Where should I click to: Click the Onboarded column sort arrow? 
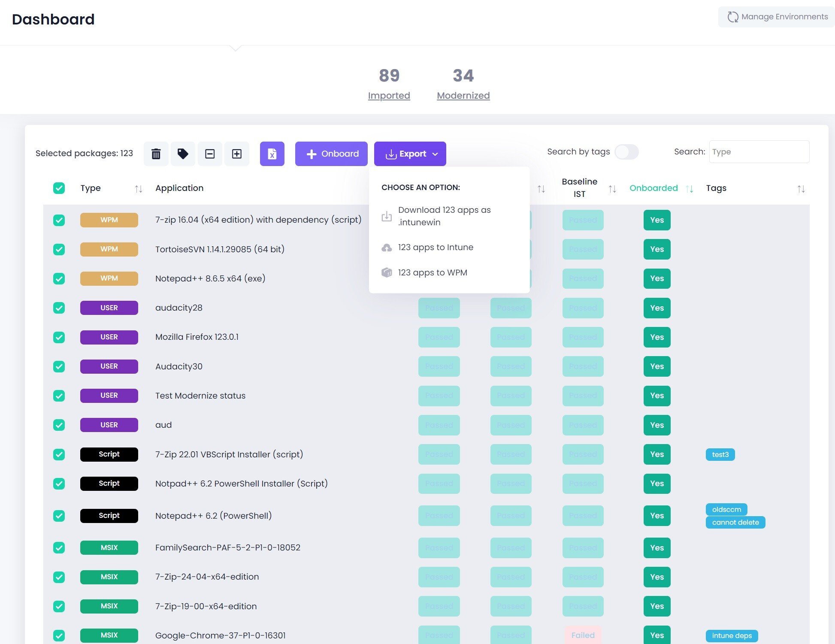coord(690,188)
